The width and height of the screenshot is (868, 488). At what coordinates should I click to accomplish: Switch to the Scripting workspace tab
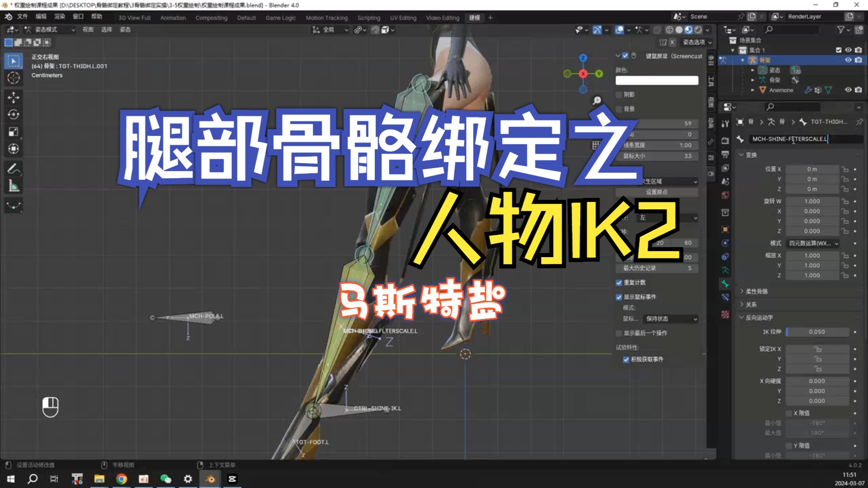click(368, 18)
